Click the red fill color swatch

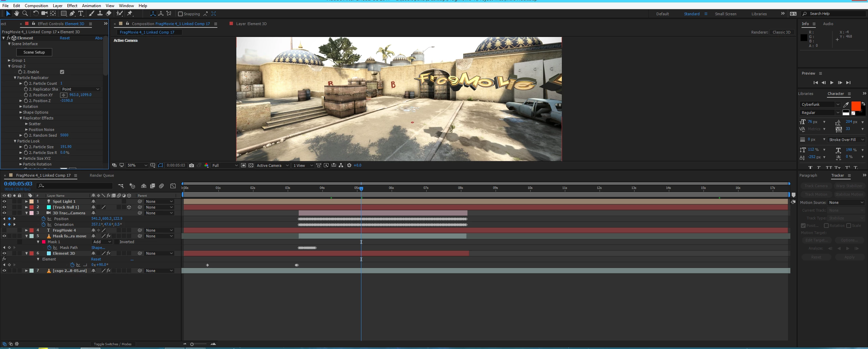click(x=856, y=106)
